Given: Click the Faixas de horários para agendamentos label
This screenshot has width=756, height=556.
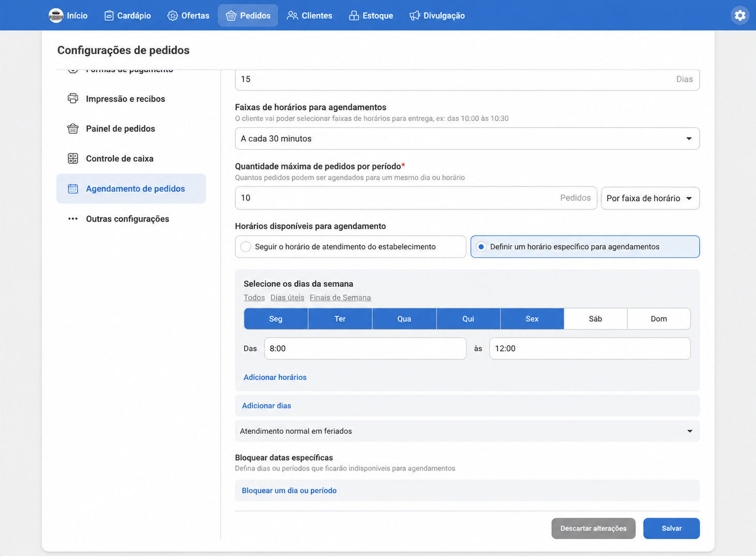Looking at the screenshot, I should [x=311, y=107].
